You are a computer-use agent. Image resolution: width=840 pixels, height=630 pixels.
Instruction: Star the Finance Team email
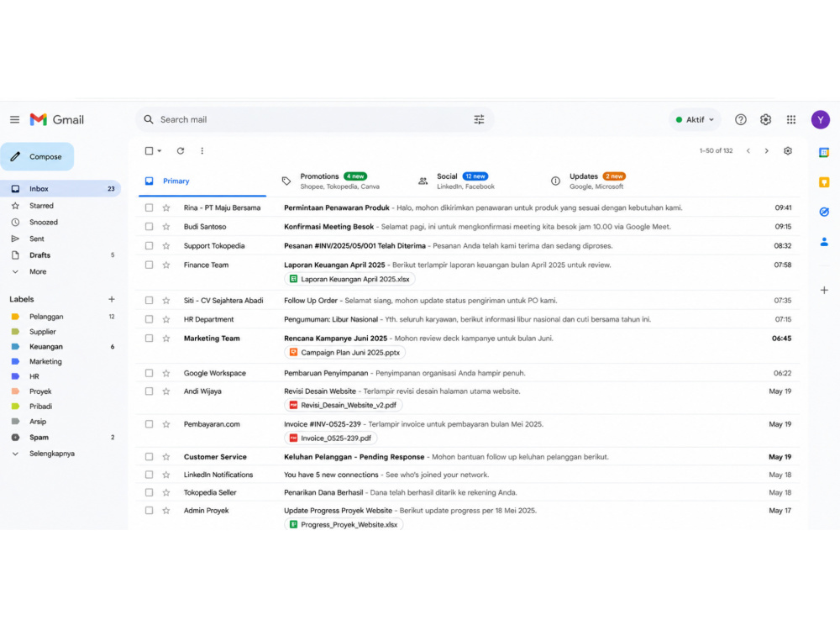tap(166, 265)
